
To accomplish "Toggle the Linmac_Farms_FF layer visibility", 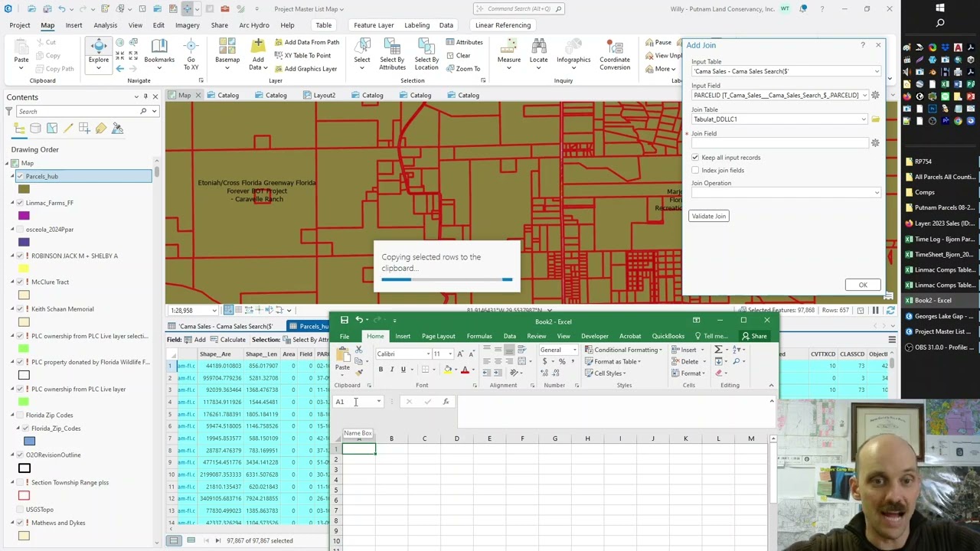I will (21, 204).
